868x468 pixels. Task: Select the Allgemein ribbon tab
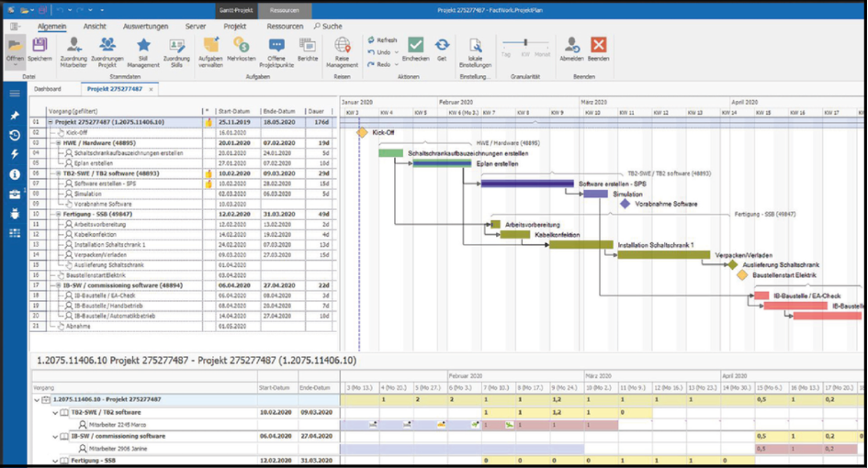52,26
